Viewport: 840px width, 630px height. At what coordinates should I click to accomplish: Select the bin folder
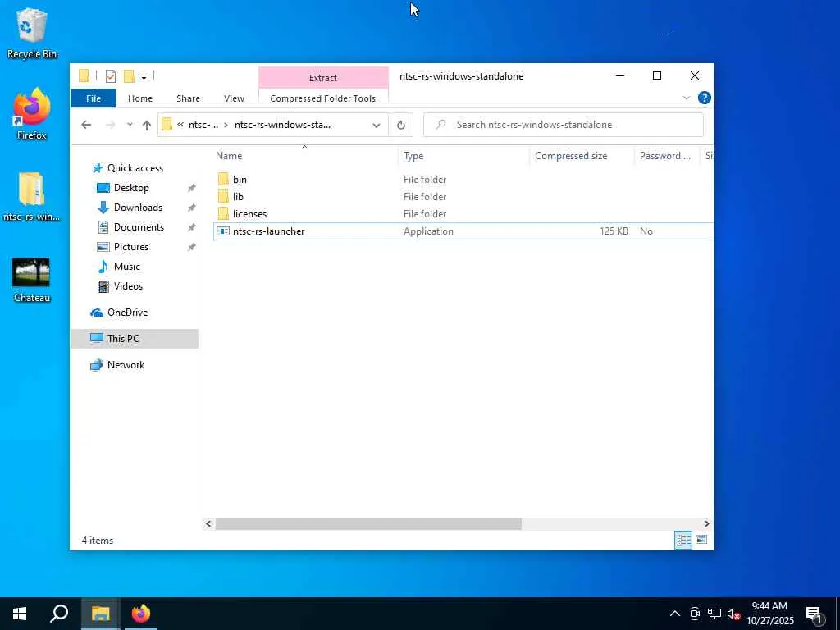pos(240,180)
